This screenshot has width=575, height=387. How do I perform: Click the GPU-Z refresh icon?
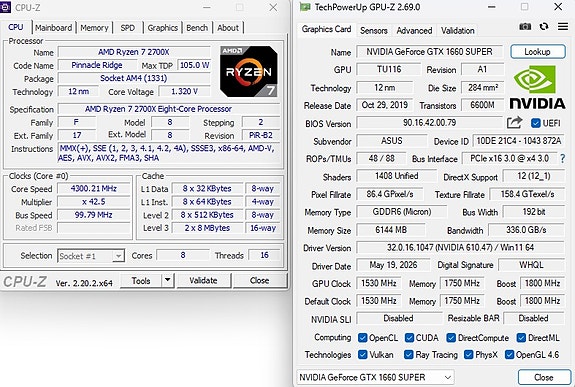click(x=544, y=27)
